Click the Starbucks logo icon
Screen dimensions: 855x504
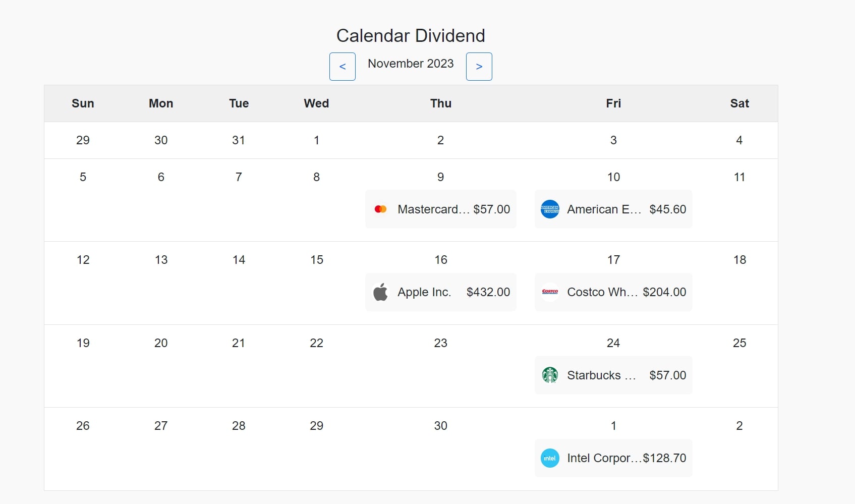(550, 375)
